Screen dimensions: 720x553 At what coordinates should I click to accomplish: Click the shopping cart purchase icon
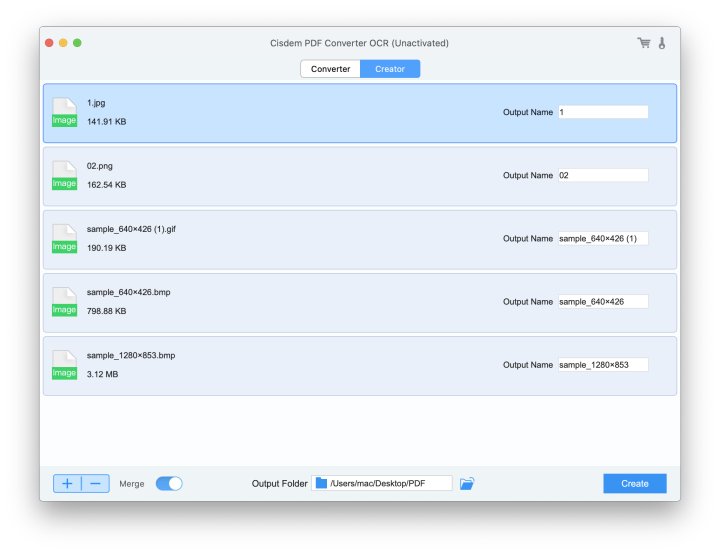(x=643, y=43)
